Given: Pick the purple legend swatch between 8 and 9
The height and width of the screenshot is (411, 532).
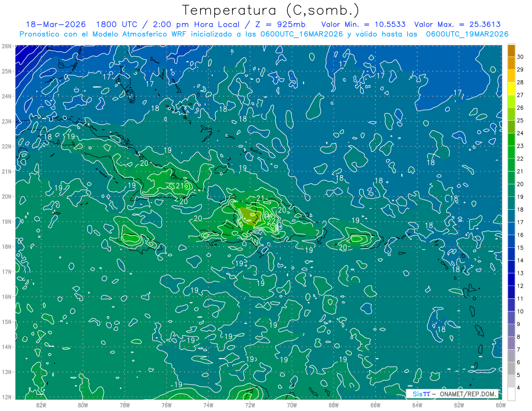Looking at the screenshot, I should click(511, 331).
